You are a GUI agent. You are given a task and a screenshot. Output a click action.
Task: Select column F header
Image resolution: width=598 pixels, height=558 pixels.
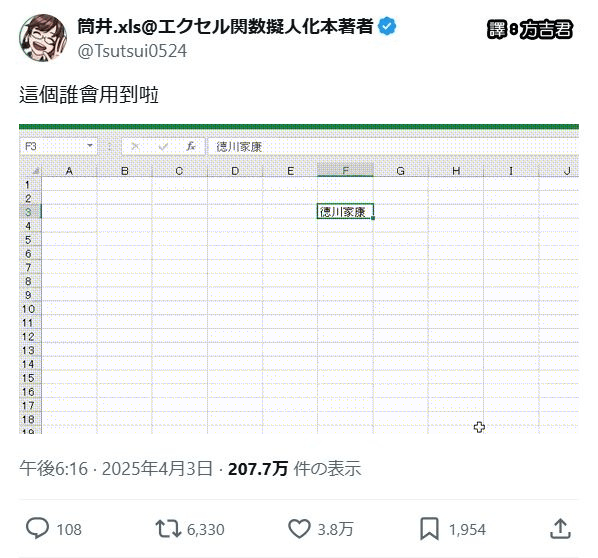click(x=345, y=170)
